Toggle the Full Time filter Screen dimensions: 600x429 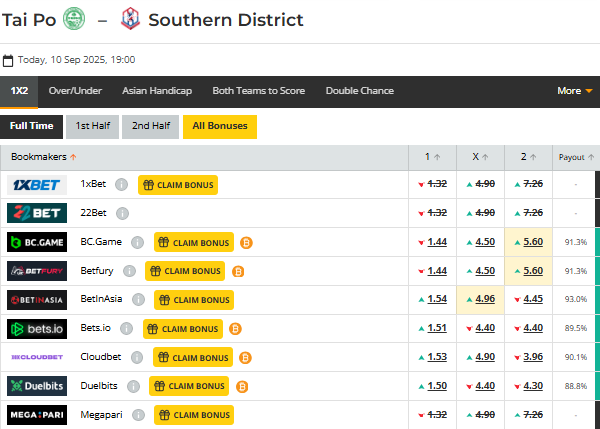(32, 126)
